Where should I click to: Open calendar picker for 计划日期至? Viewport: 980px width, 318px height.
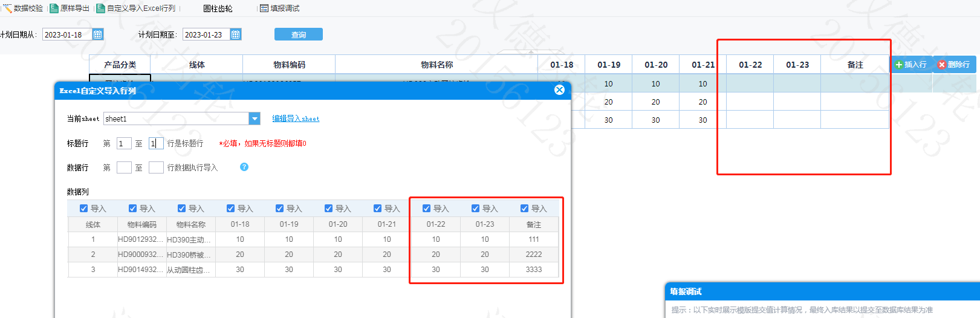pos(236,34)
